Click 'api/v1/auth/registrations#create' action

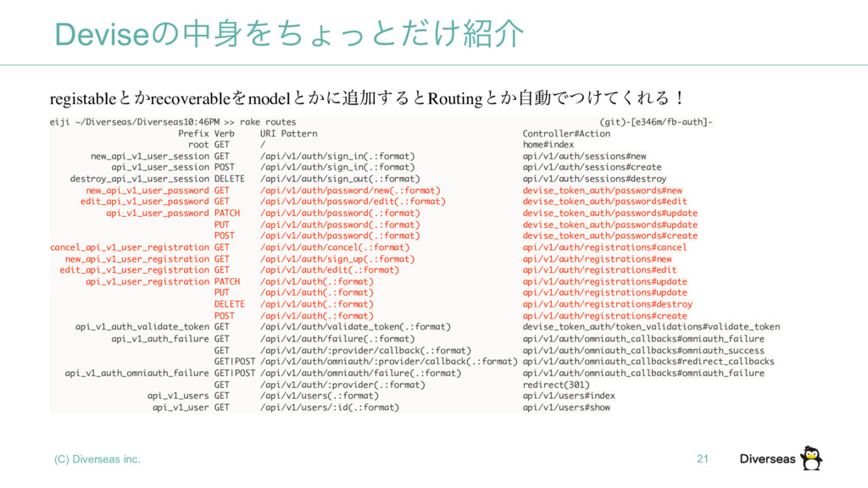tap(604, 316)
